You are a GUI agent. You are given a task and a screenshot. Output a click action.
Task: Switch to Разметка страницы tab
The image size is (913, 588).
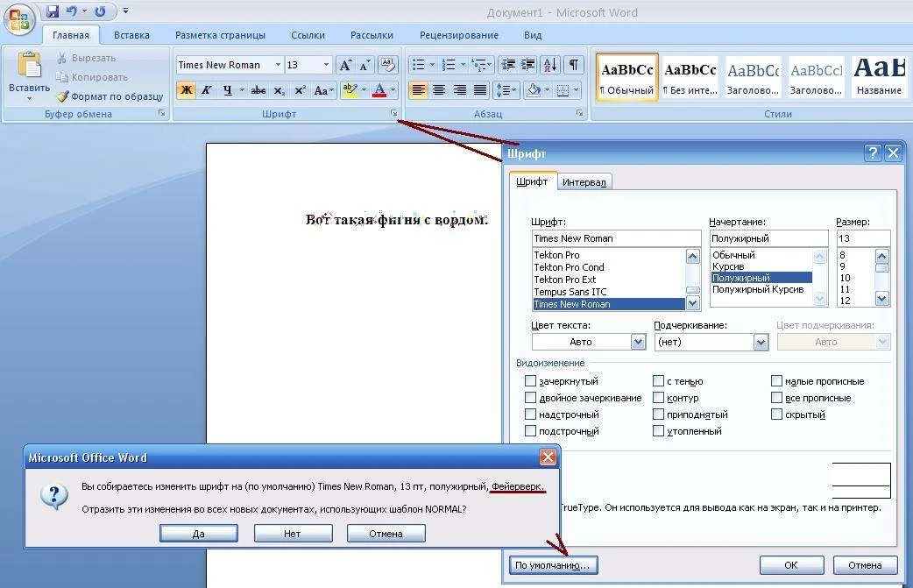tap(220, 35)
